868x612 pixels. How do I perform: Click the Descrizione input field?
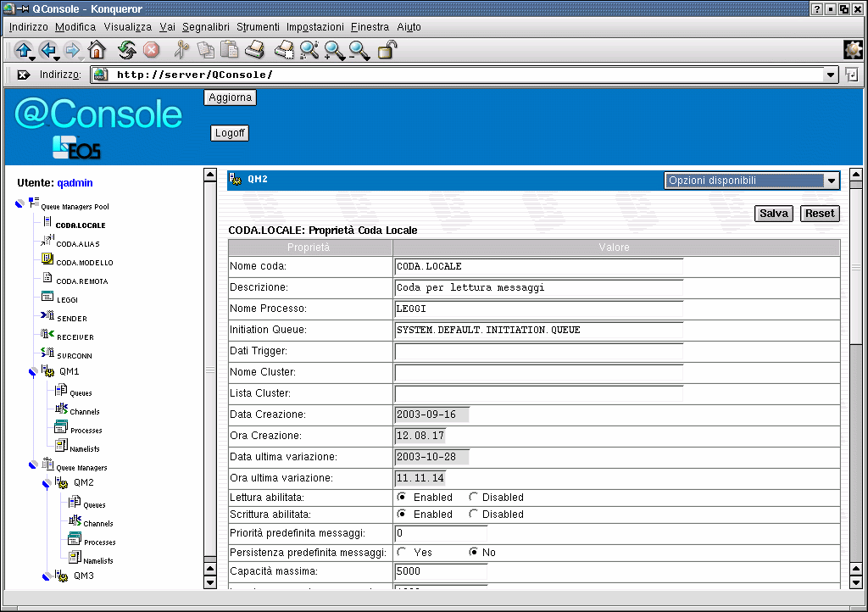539,288
